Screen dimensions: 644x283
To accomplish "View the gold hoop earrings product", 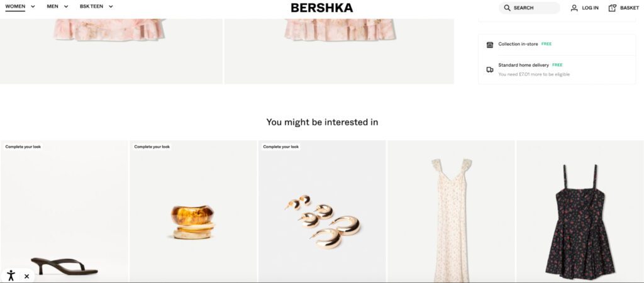I will pos(321,222).
